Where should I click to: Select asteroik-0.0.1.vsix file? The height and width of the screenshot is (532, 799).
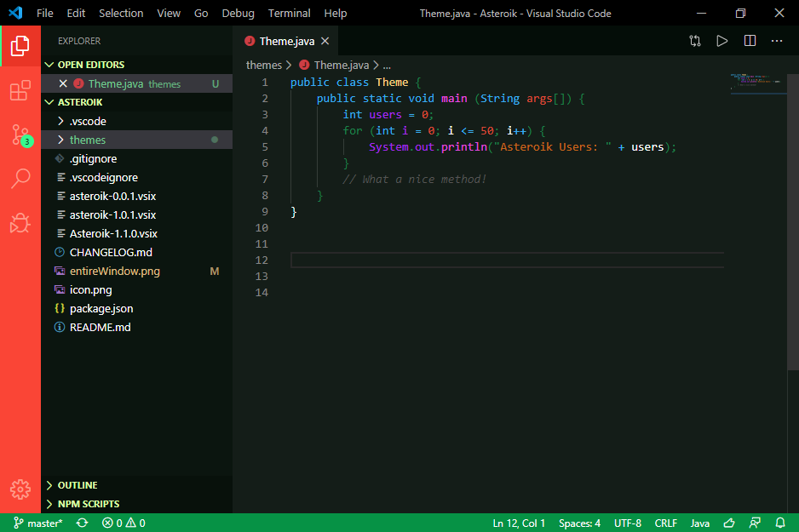tap(136, 196)
